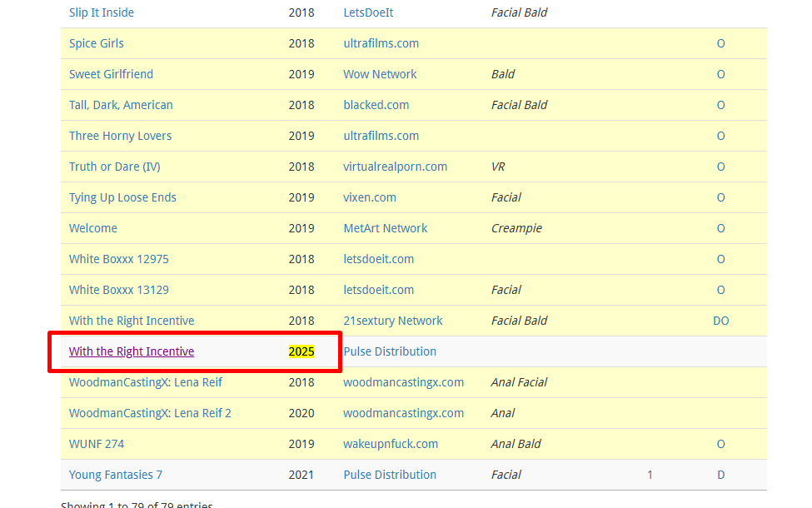Open the visited 2025 With the Right Incentive link
The height and width of the screenshot is (508, 812).
[132, 351]
